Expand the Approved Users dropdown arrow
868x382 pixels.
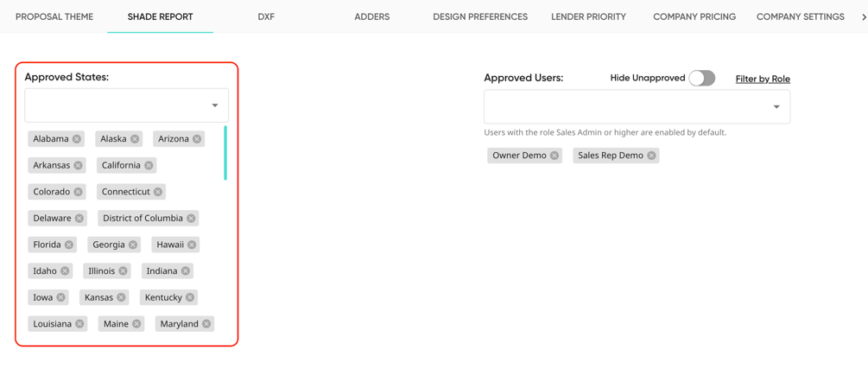click(776, 107)
